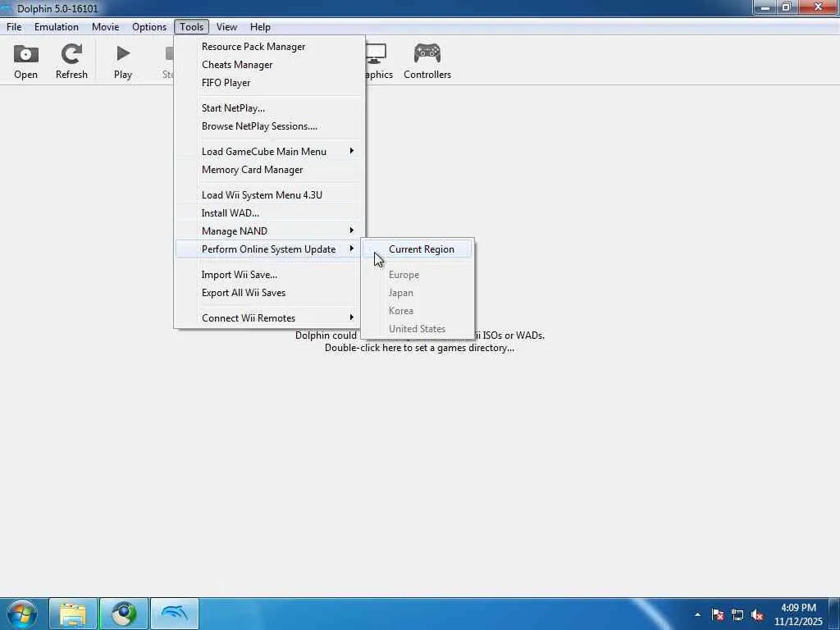
Task: Show hidden tray icons arrow
Action: click(x=697, y=614)
